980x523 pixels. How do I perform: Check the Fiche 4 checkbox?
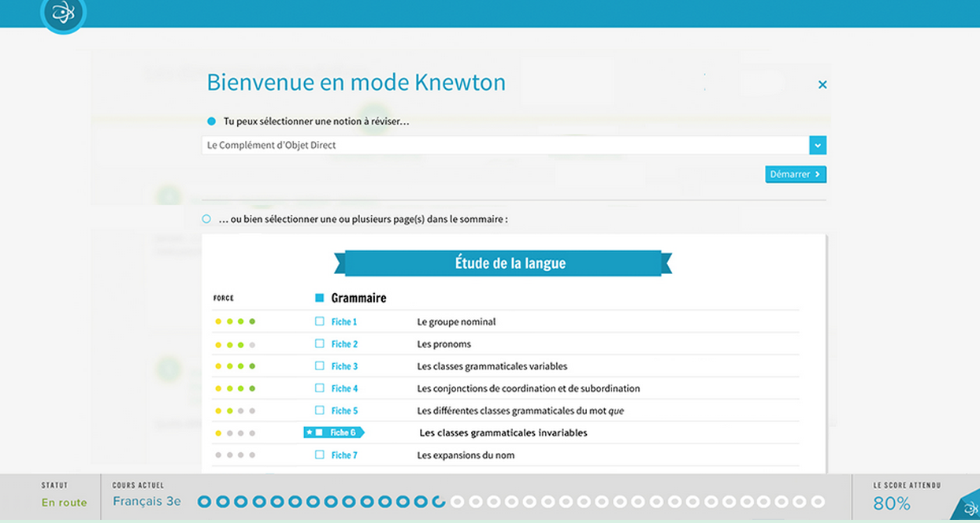pos(320,388)
